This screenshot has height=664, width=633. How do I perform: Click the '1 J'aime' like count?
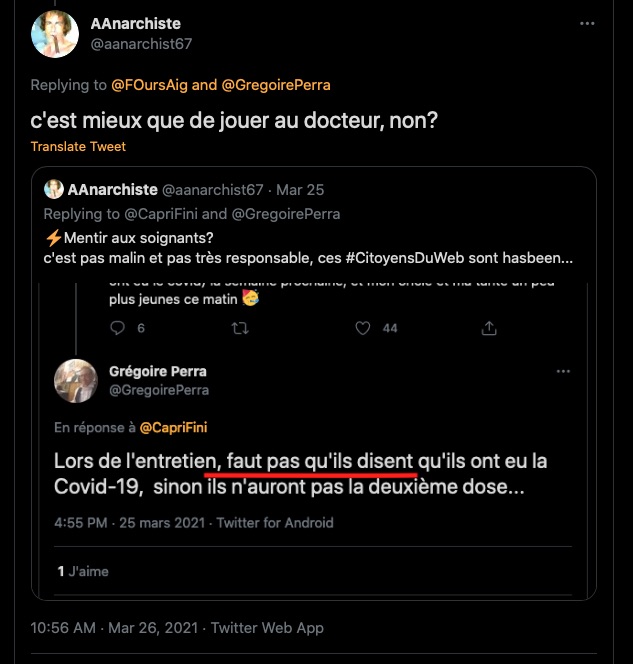(83, 571)
